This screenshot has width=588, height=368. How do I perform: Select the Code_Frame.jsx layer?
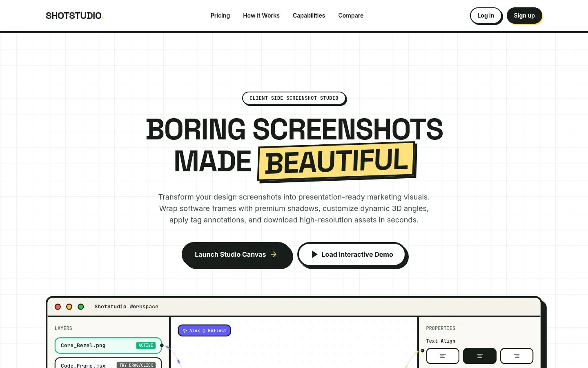click(108, 364)
